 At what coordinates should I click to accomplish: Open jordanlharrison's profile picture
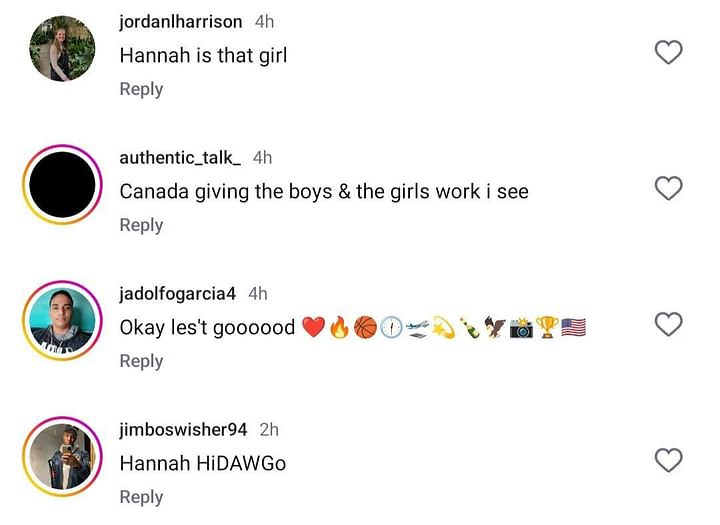pyautogui.click(x=62, y=48)
